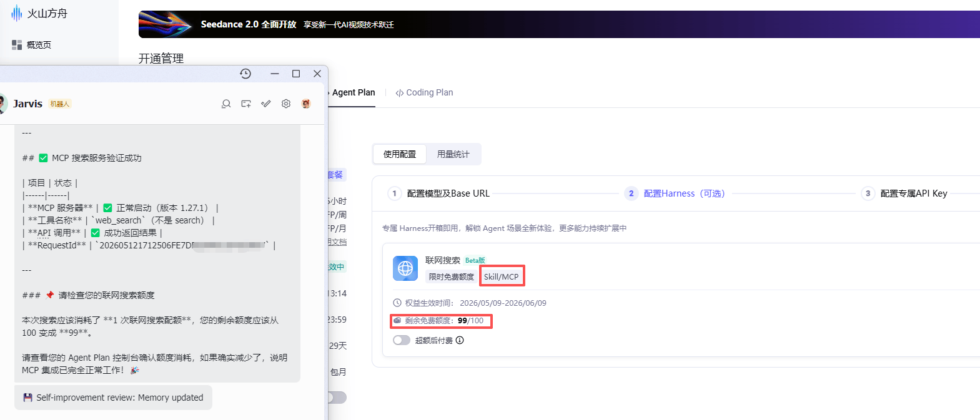Click the 联网搜索 title text
Image resolution: width=980 pixels, height=420 pixels.
(x=443, y=260)
